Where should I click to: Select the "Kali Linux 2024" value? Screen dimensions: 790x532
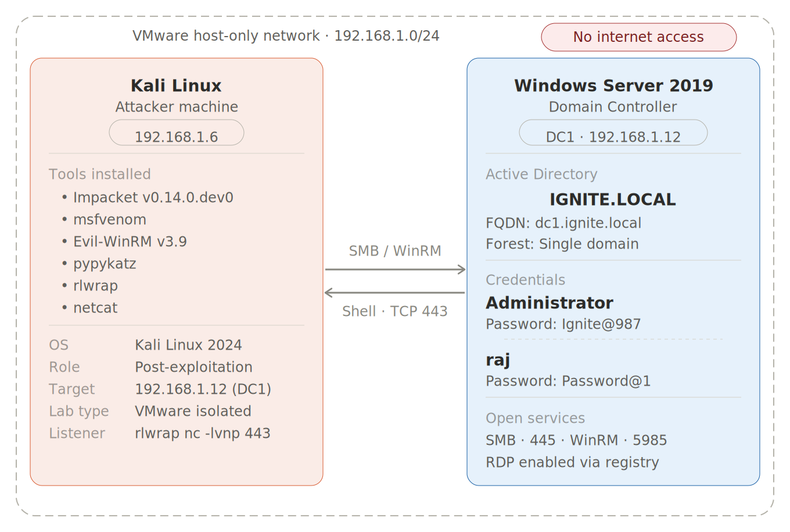click(188, 345)
